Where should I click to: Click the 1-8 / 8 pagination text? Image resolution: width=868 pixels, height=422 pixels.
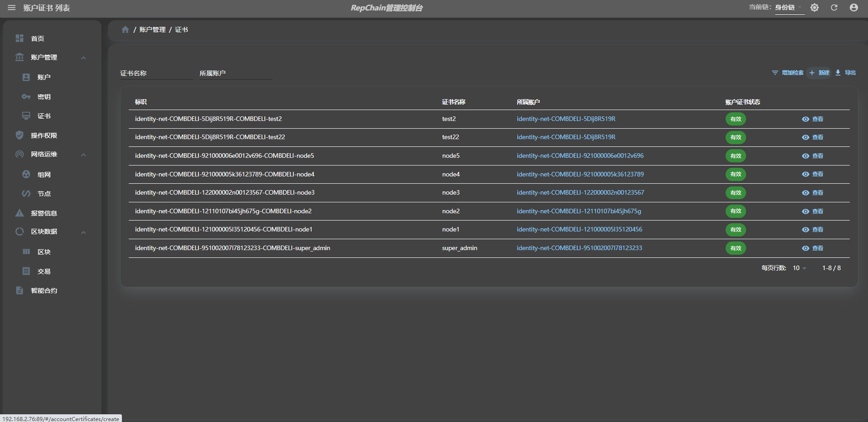tap(831, 268)
